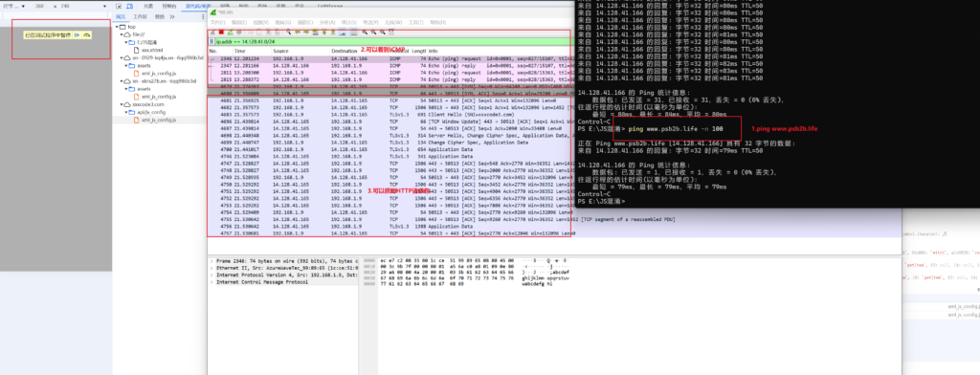Select Page subtab (网页) in Sources
This screenshot has width=980, height=375.
121,17
